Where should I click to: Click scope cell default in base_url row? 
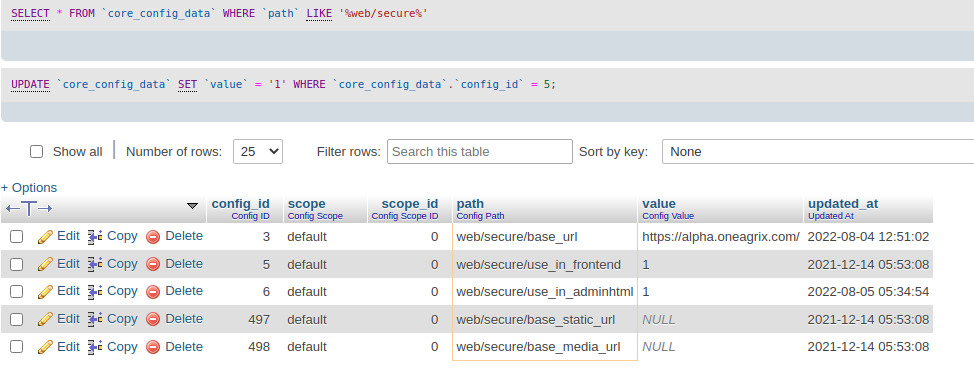coord(307,236)
